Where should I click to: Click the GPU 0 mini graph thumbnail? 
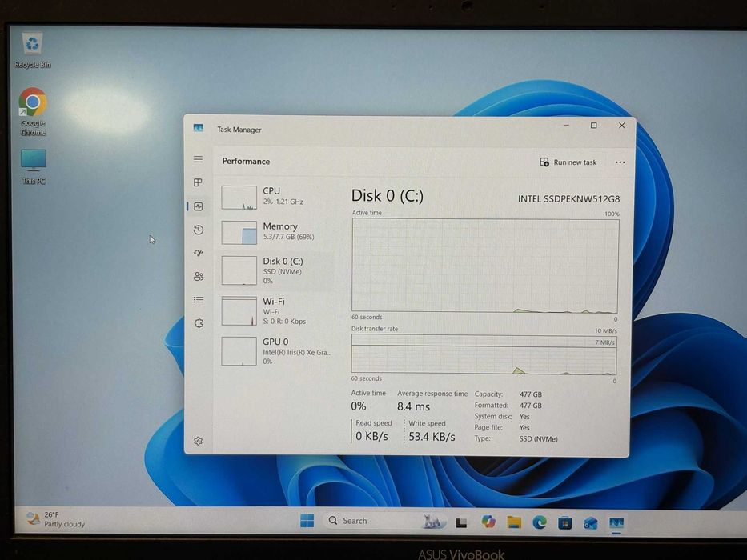point(239,351)
